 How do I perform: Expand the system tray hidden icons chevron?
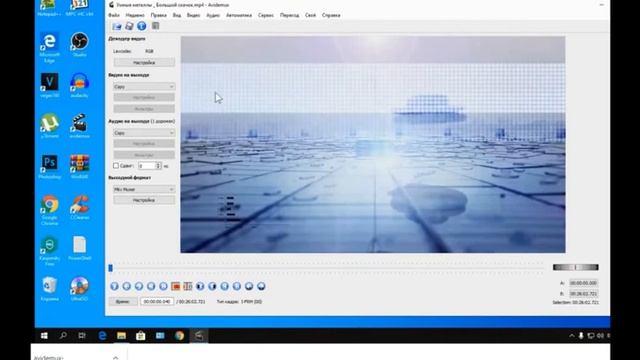571,336
